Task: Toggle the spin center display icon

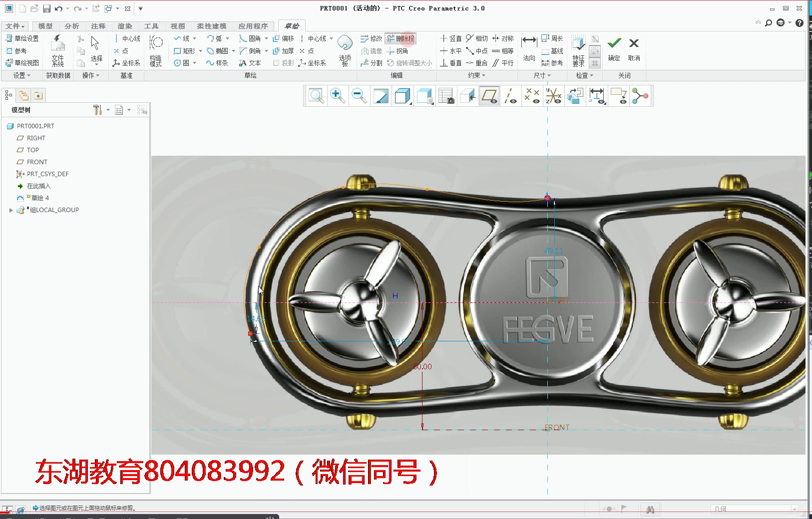Action: point(640,95)
